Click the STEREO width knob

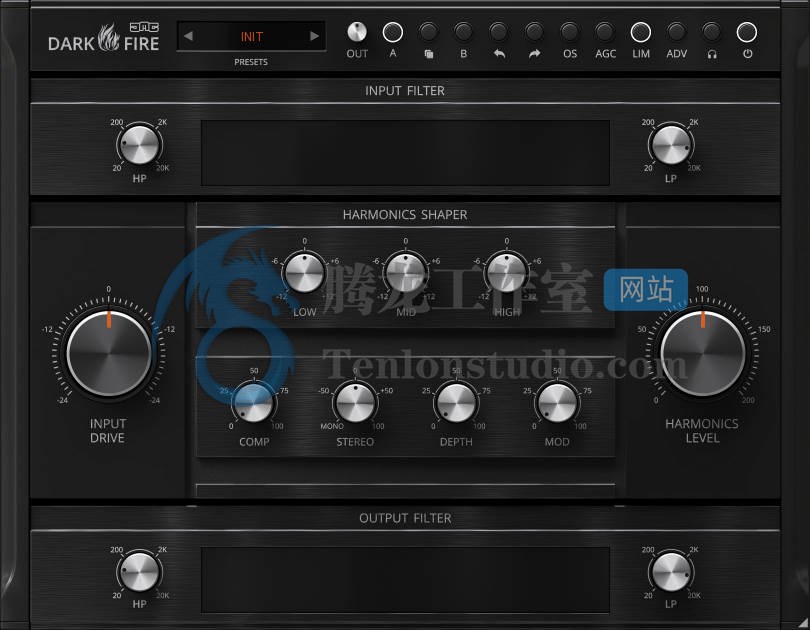(355, 402)
